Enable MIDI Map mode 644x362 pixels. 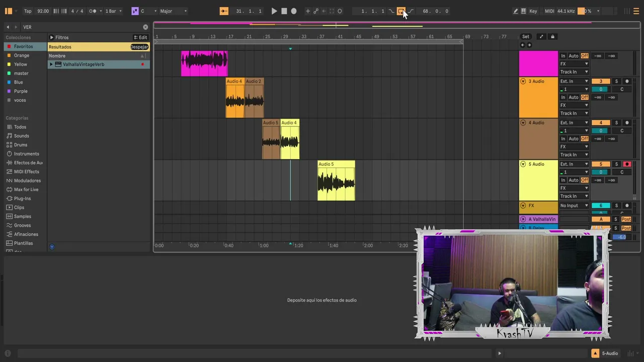(x=549, y=11)
